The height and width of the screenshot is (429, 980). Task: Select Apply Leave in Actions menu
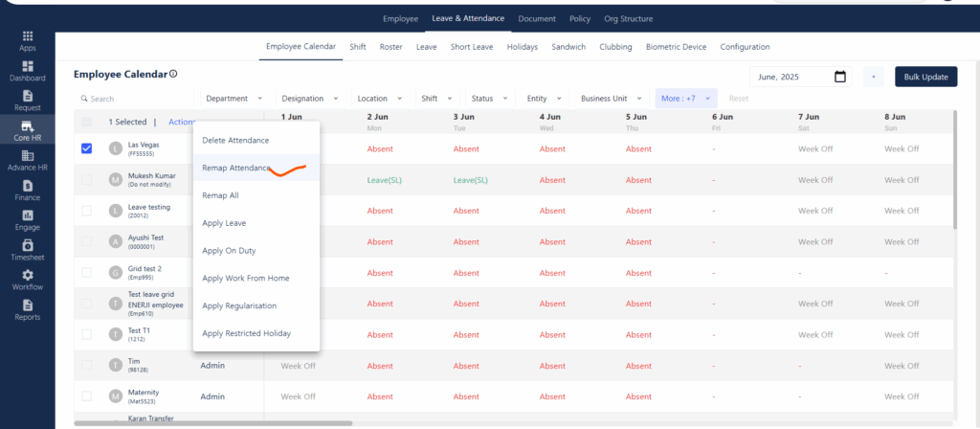coord(223,223)
